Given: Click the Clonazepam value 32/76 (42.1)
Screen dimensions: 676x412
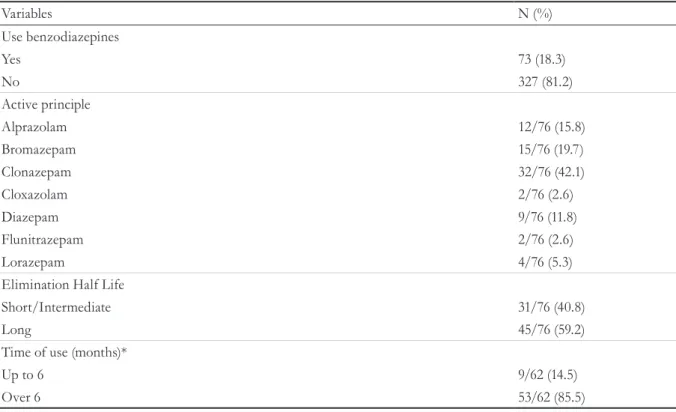Looking at the screenshot, I should [551, 172].
